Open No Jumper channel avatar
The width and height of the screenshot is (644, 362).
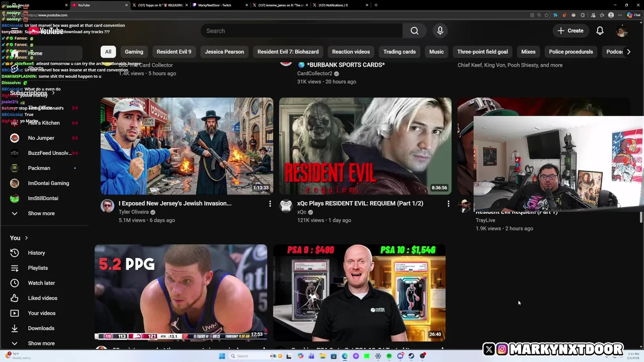pos(15,138)
